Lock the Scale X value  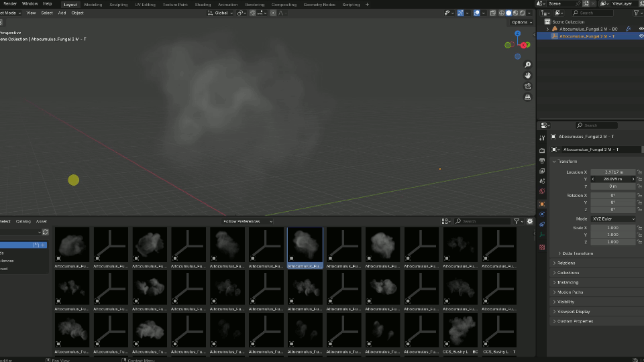[x=639, y=228]
